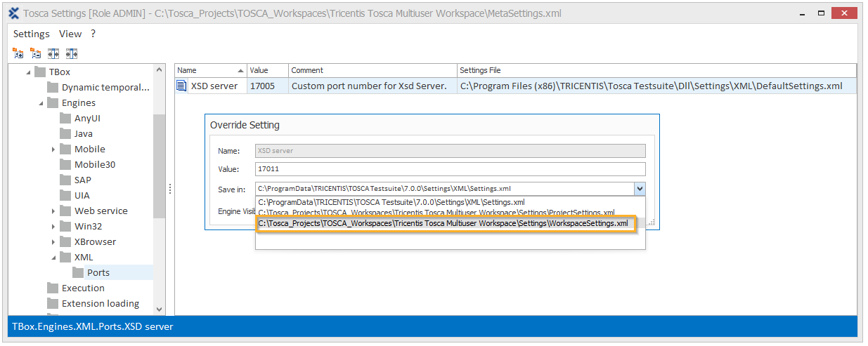Click the Value input field showing 17011
Screen dimensions: 868x346
pos(450,169)
